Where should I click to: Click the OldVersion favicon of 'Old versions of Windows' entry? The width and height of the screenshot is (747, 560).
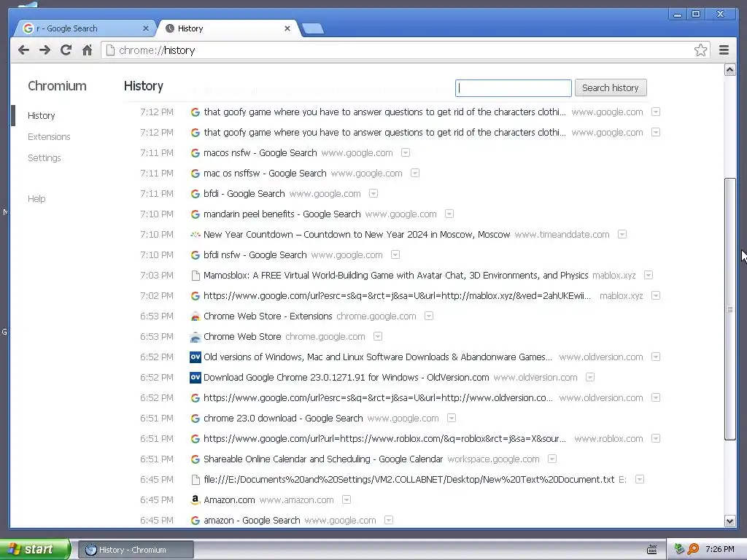click(196, 357)
